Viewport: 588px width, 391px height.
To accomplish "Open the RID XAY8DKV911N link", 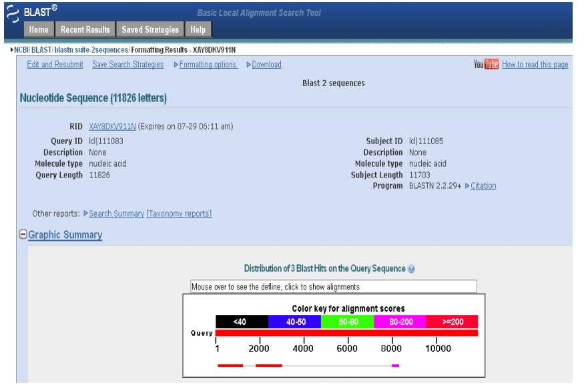I will (x=112, y=127).
